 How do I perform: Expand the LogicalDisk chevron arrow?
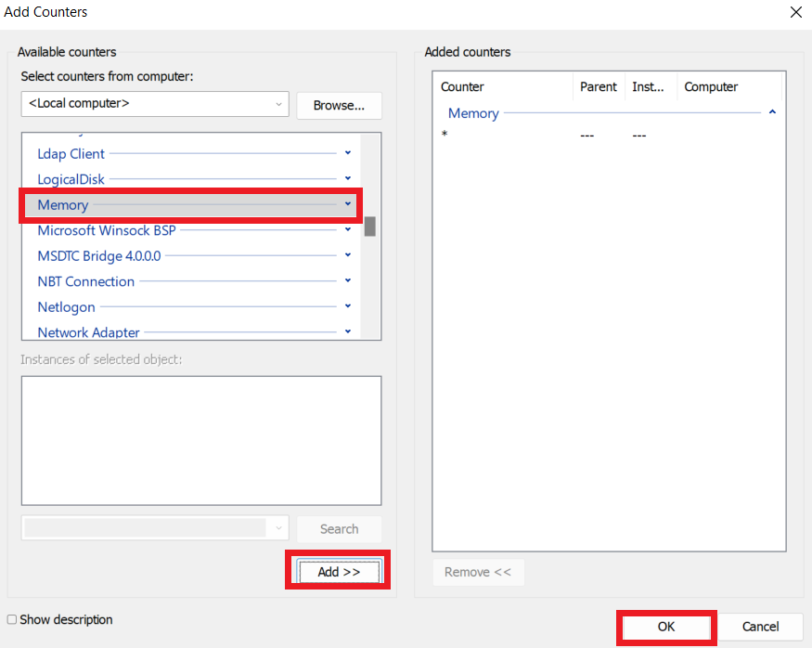click(348, 178)
